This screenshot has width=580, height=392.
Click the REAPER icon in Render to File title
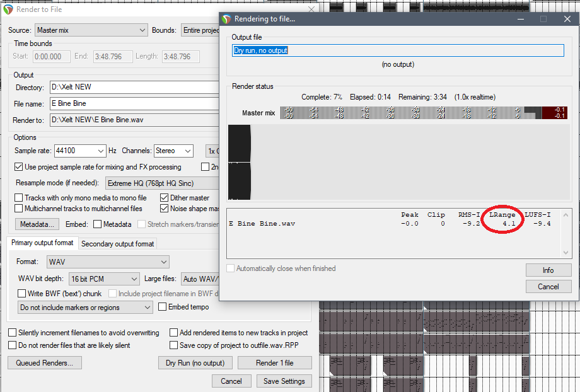click(8, 9)
